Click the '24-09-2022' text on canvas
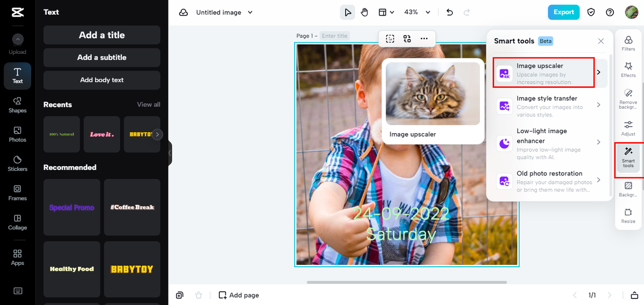This screenshot has width=644, height=305. click(401, 214)
